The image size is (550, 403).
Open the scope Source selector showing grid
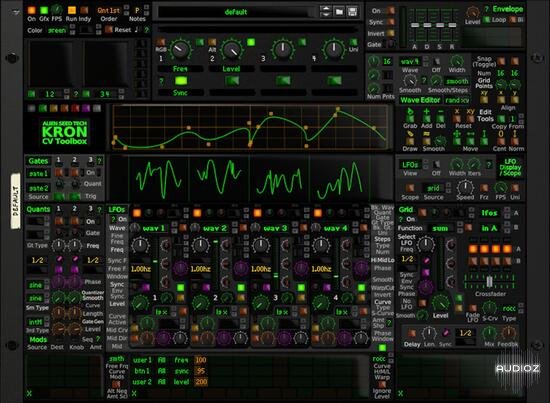tap(434, 188)
